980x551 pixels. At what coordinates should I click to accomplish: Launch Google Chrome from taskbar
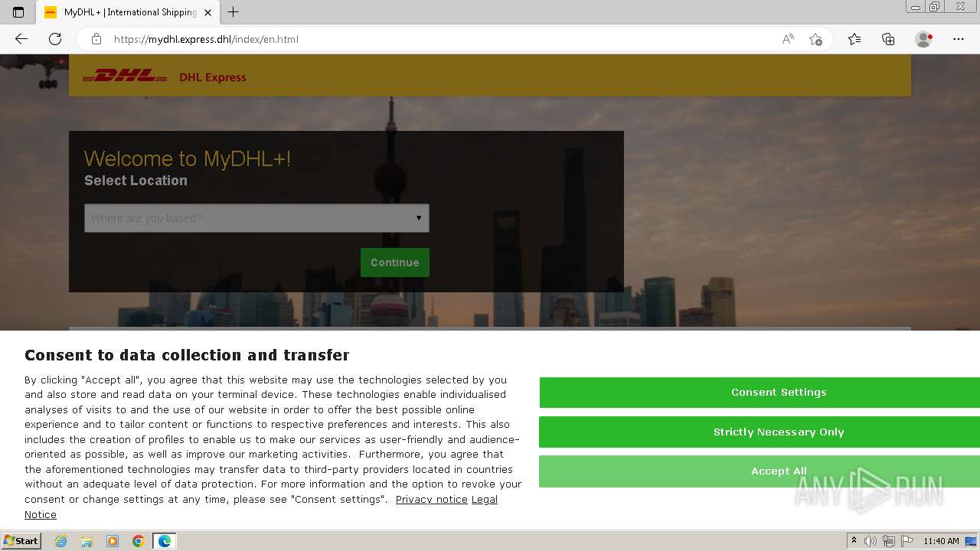pyautogui.click(x=139, y=541)
